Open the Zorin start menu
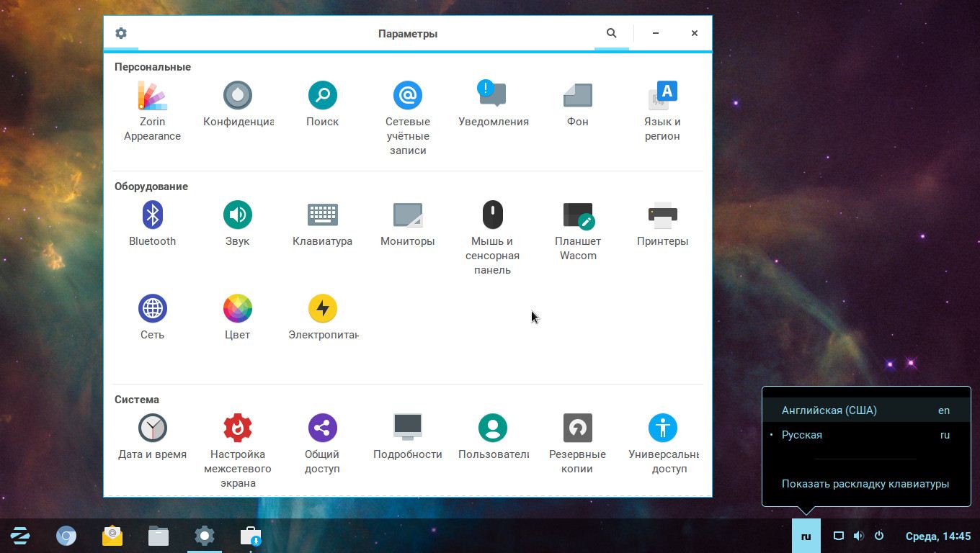Viewport: 980px width, 553px height. [20, 536]
